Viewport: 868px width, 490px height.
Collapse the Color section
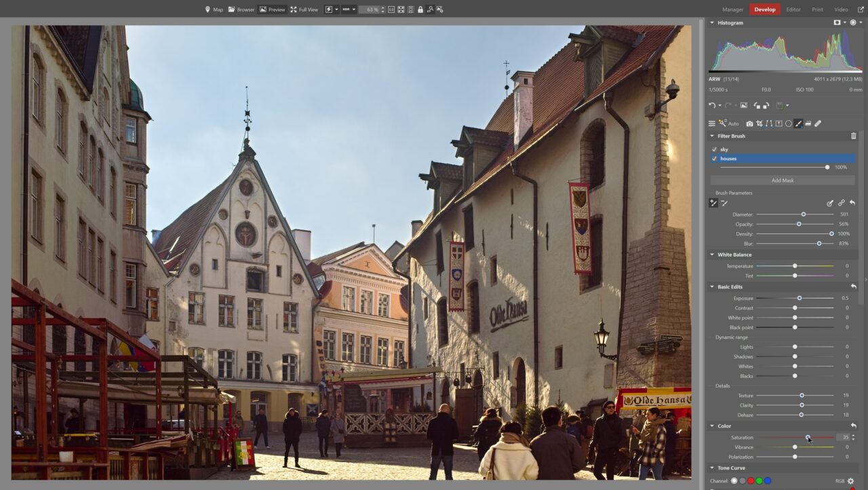712,426
